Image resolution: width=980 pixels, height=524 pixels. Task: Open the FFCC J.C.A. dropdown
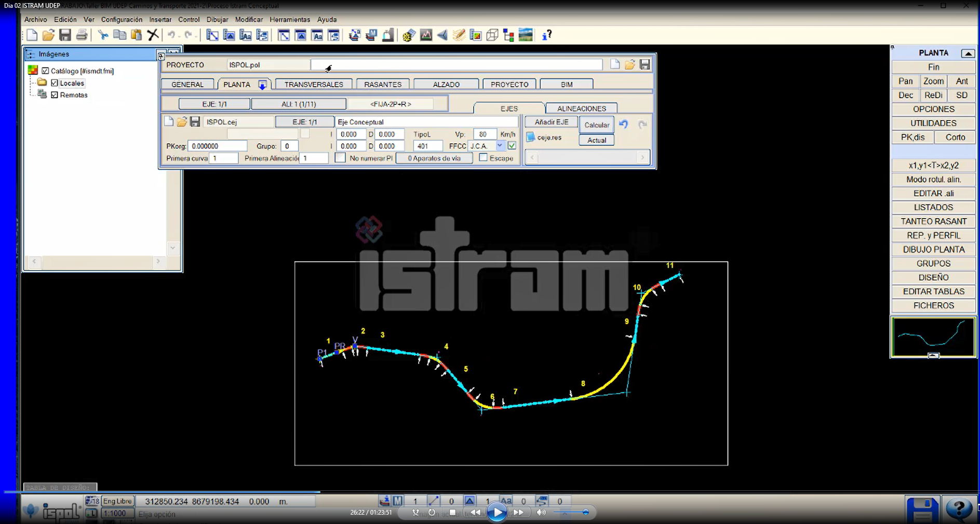500,146
